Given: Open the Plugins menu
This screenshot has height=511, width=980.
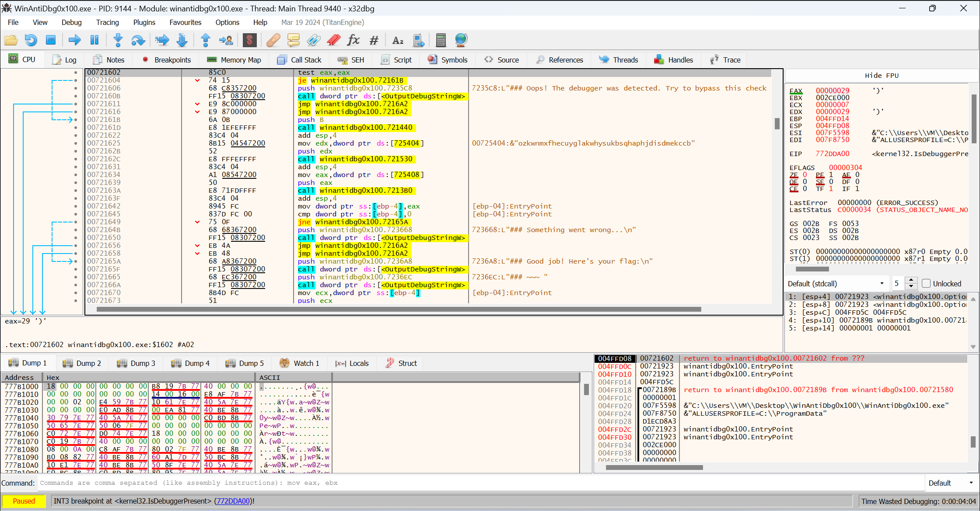Looking at the screenshot, I should pos(144,22).
